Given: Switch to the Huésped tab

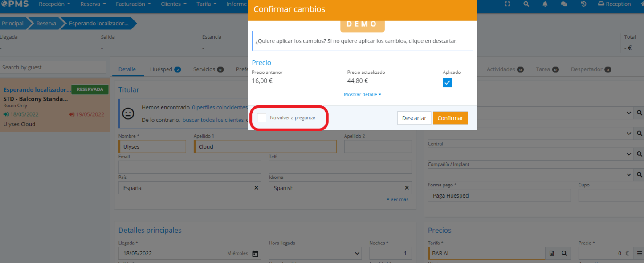Looking at the screenshot, I should (x=165, y=69).
